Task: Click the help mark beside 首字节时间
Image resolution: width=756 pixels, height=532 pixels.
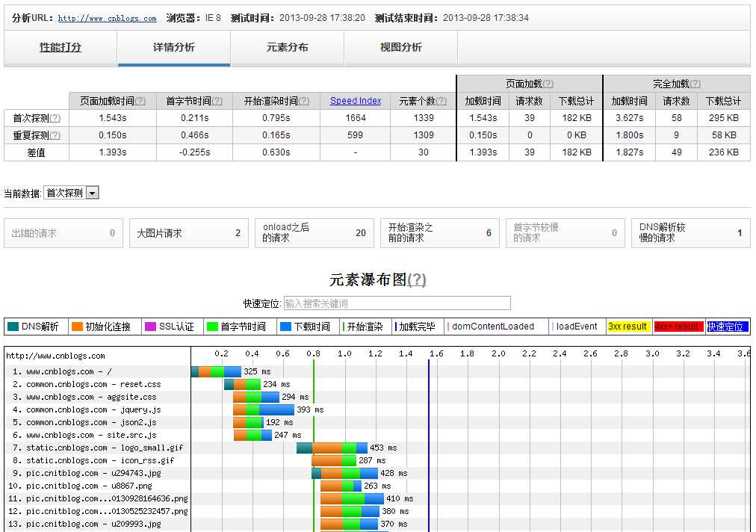Action: point(217,102)
